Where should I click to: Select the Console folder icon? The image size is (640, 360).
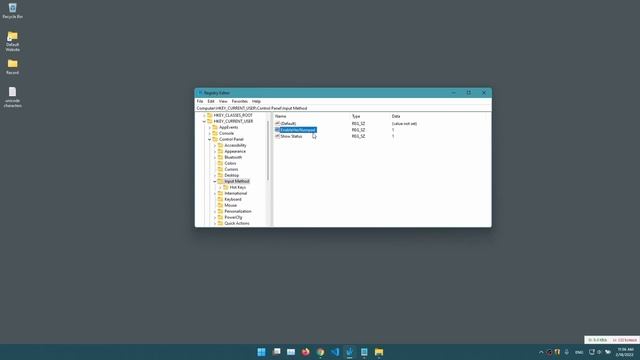[215, 133]
